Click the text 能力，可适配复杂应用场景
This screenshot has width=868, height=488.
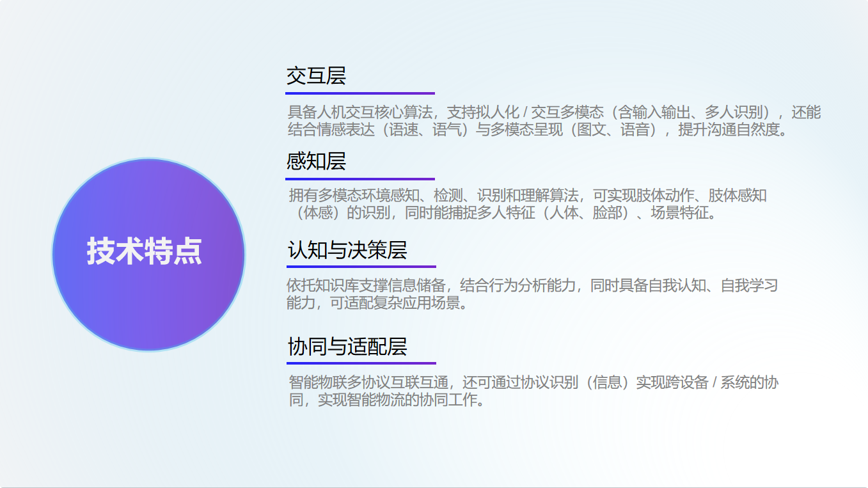(x=377, y=303)
